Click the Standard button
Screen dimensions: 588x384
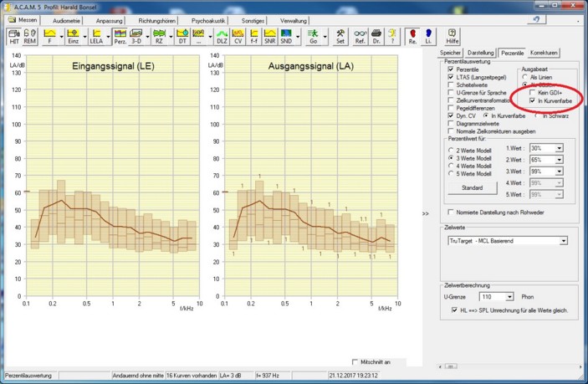coord(473,188)
